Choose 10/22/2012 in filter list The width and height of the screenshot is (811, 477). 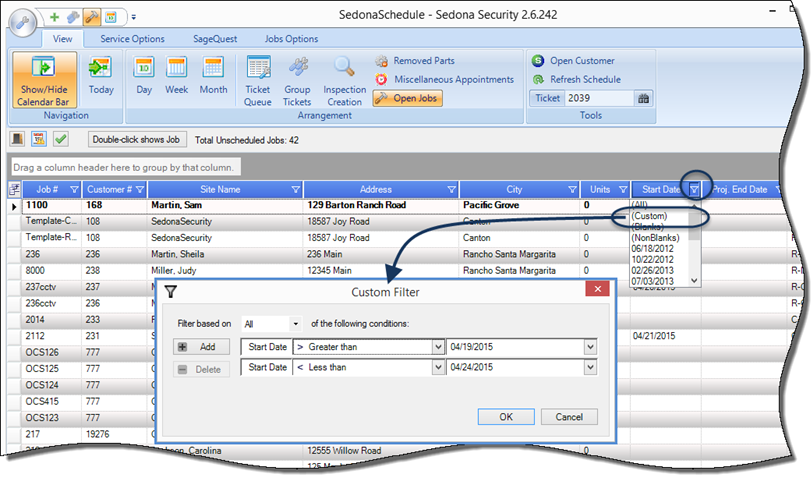pyautogui.click(x=653, y=260)
